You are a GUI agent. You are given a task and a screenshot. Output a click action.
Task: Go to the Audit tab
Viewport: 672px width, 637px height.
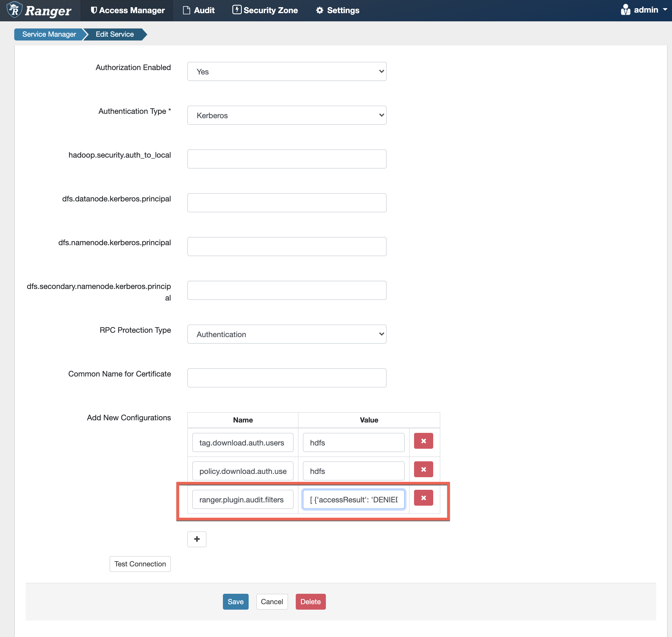[199, 10]
